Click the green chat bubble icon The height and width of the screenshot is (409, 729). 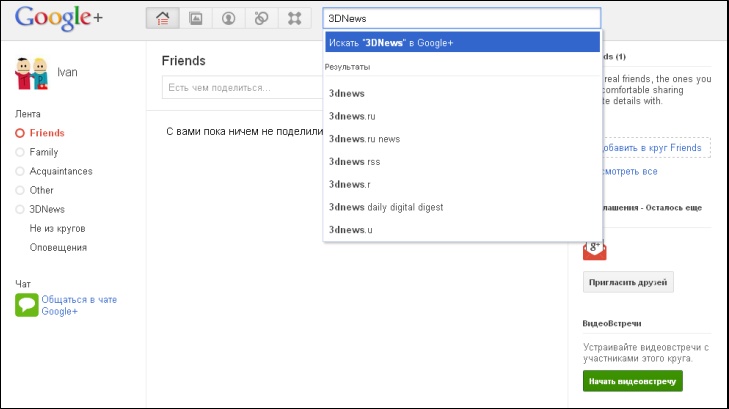point(27,305)
